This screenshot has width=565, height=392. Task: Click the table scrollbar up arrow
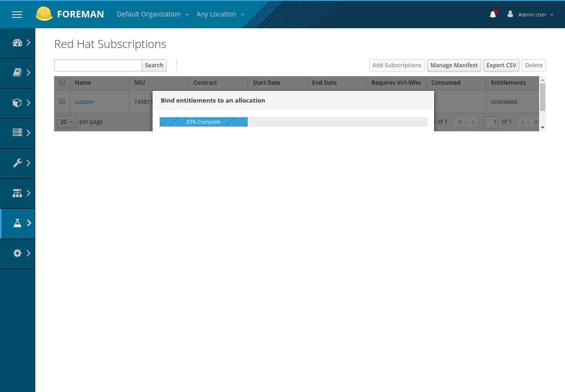[542, 80]
